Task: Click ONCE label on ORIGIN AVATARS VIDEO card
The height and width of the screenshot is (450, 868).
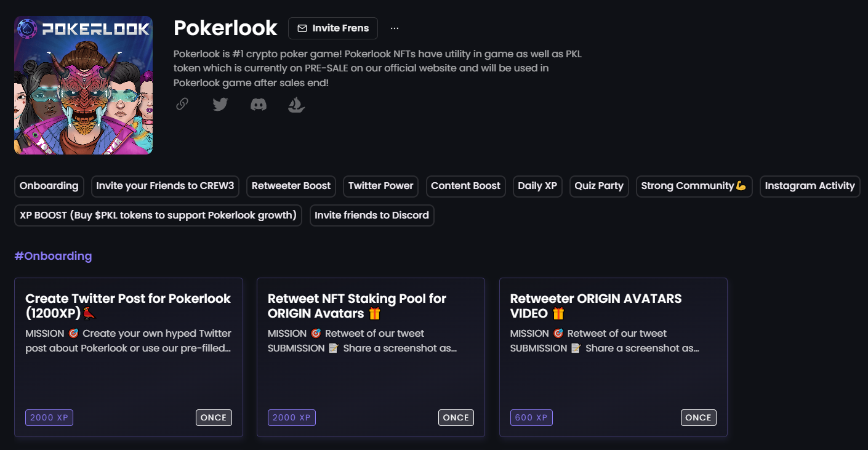Action: point(698,417)
